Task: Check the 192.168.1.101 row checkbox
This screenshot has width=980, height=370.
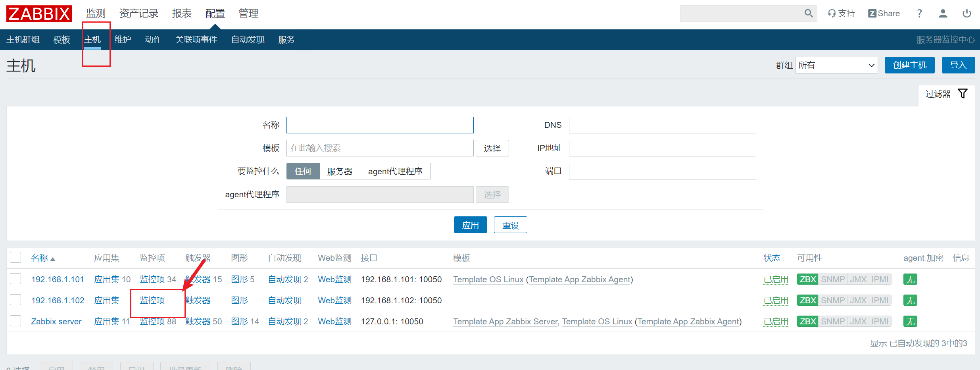Action: tap(15, 279)
